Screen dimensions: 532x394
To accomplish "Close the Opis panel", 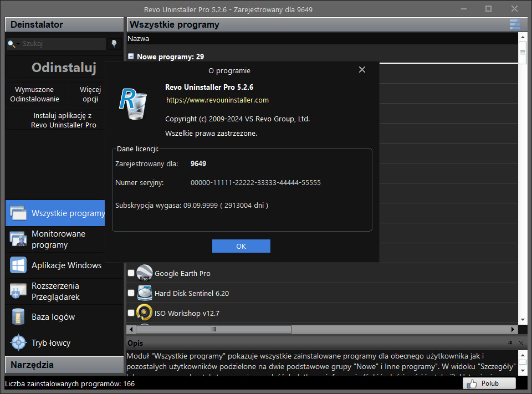I will coord(521,343).
